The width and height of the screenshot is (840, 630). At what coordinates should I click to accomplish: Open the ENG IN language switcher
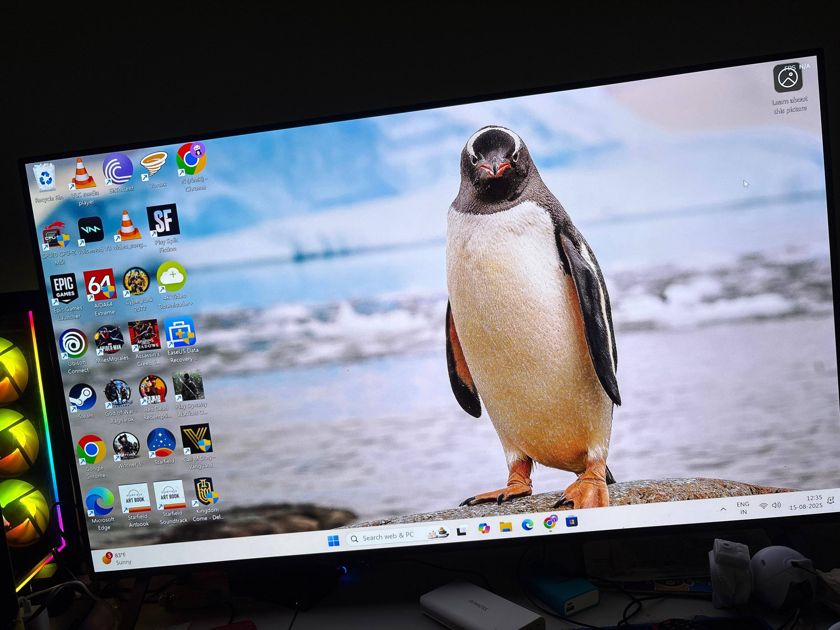point(743,508)
